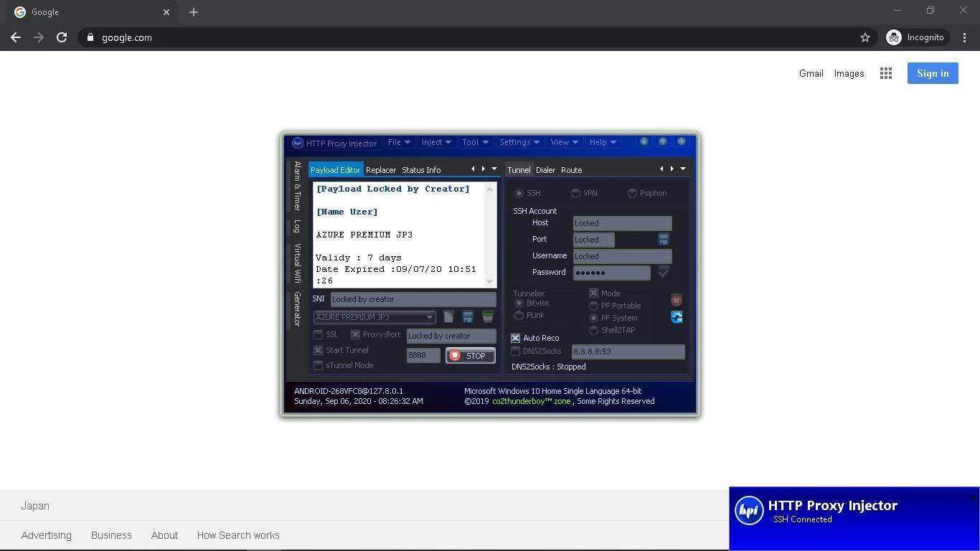
Task: Open the Tool dropdown menu
Action: [x=475, y=142]
